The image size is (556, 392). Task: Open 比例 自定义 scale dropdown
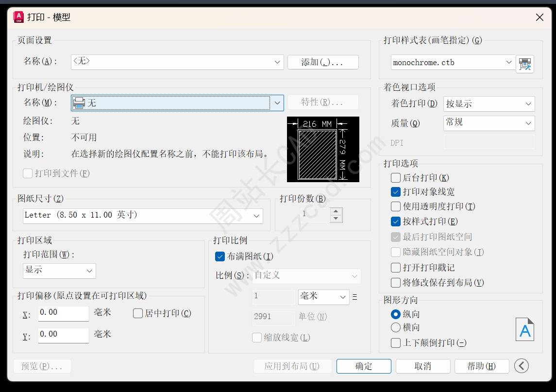(x=306, y=276)
